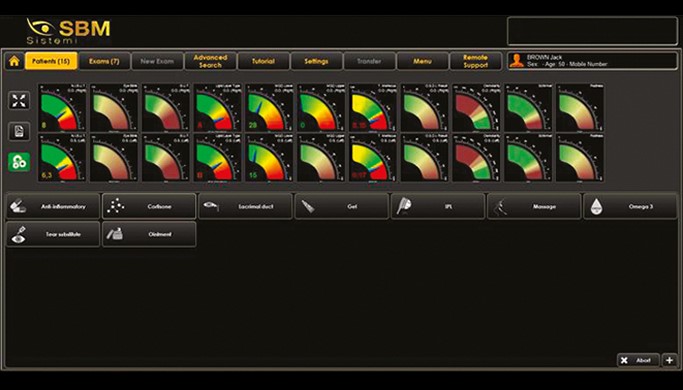
Task: Click the plus icon next to Abort
Action: point(669,360)
